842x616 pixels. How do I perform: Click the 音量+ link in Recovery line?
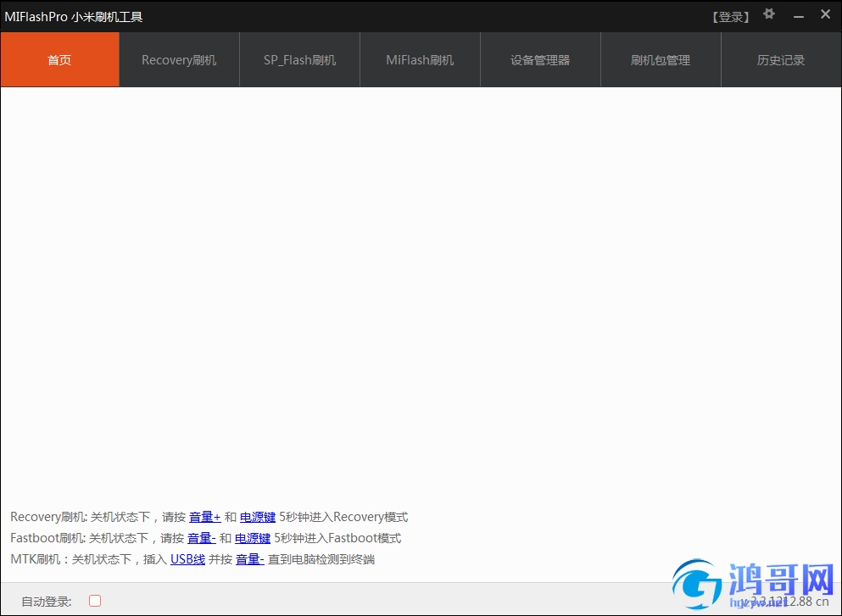[205, 517]
